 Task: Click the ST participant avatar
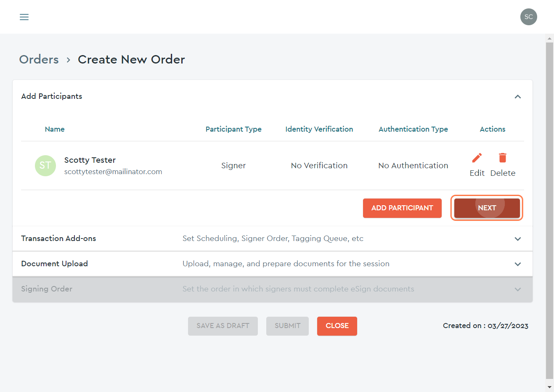point(45,165)
